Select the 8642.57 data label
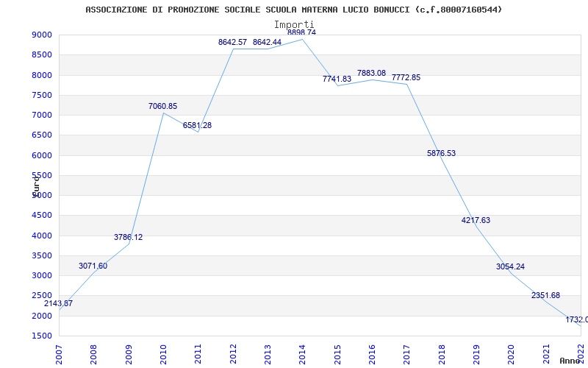The image size is (588, 368). coord(232,42)
